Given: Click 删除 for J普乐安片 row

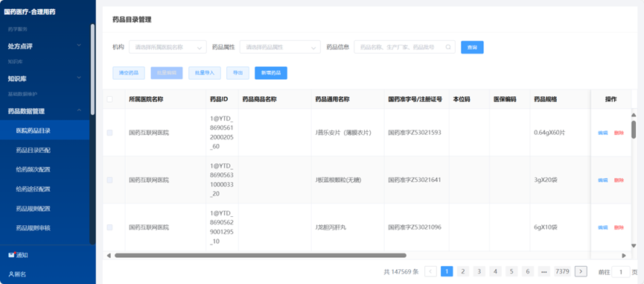Looking at the screenshot, I should [x=619, y=133].
